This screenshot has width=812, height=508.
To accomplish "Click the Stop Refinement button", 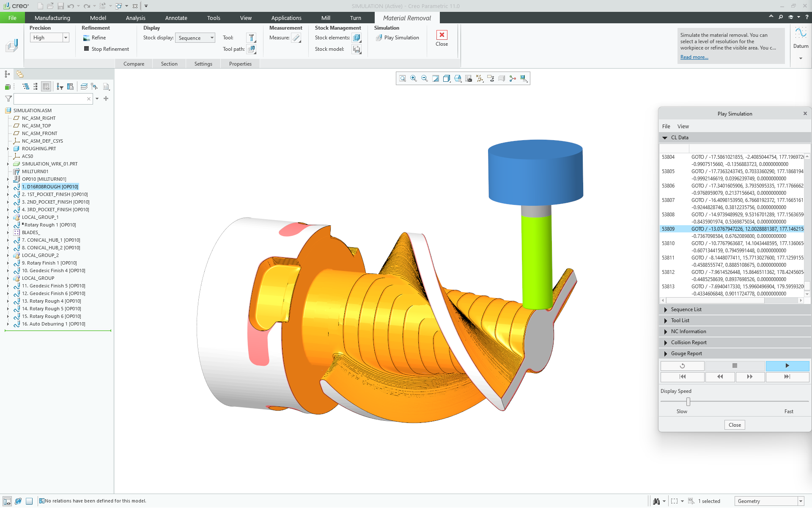I will coord(107,49).
